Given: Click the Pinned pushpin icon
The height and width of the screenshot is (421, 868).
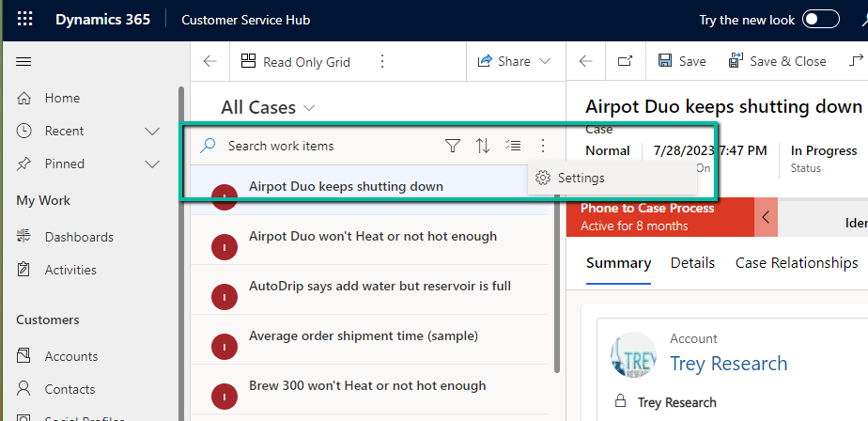Looking at the screenshot, I should 23,164.
